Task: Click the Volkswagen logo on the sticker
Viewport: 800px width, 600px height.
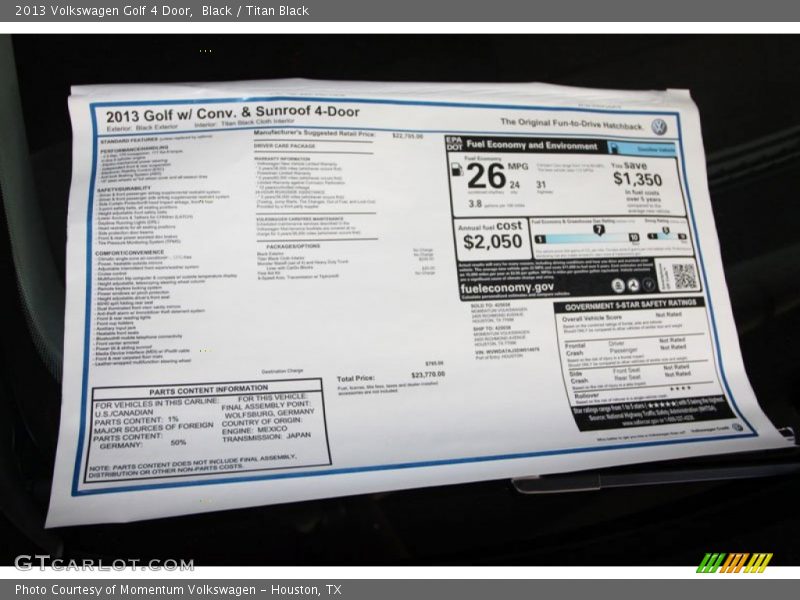Action: point(658,127)
